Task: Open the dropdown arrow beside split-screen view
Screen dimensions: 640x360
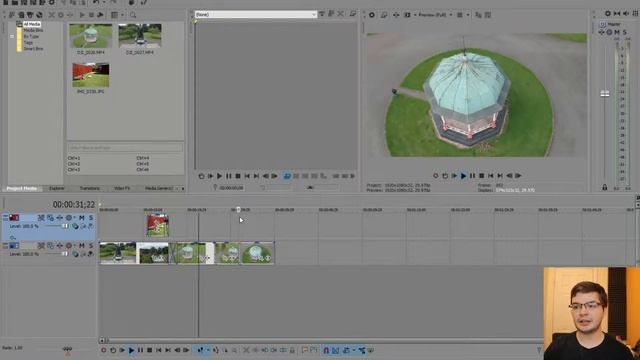Action: click(415, 15)
